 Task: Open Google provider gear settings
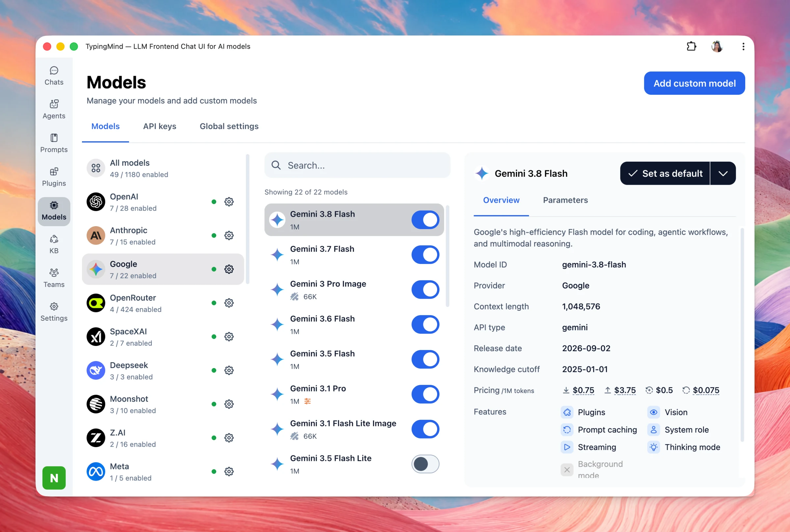click(229, 269)
